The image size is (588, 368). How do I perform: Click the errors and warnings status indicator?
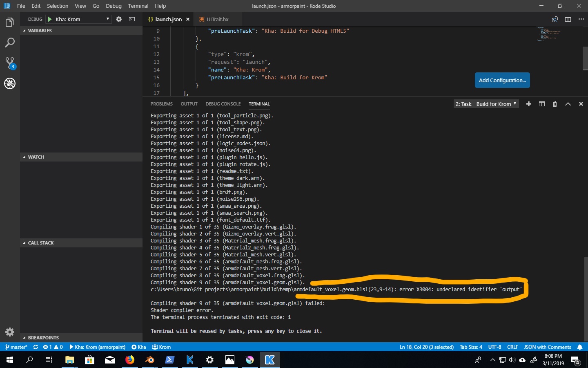pyautogui.click(x=52, y=347)
